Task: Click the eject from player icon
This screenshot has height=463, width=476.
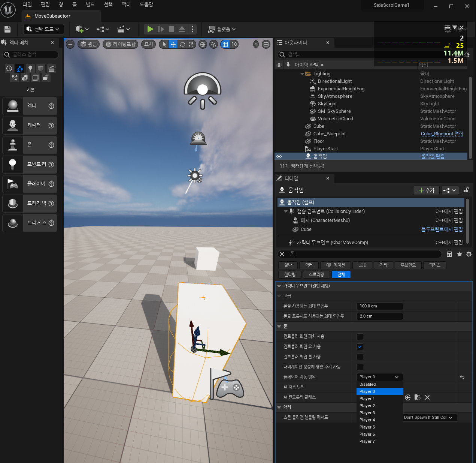Action: click(182, 29)
